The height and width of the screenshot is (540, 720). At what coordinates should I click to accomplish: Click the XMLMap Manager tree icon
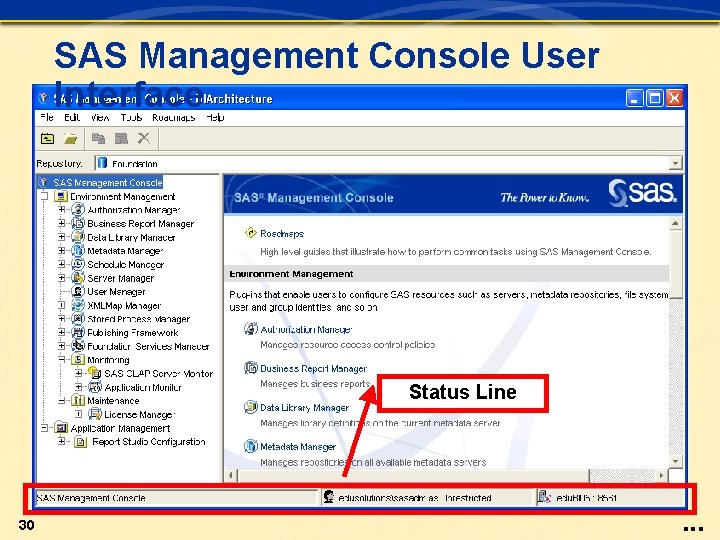click(x=79, y=305)
